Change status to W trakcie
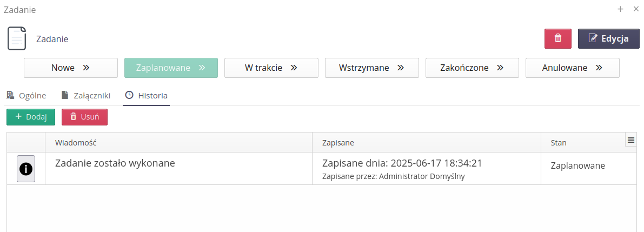The height and width of the screenshot is (232, 644). 271,68
